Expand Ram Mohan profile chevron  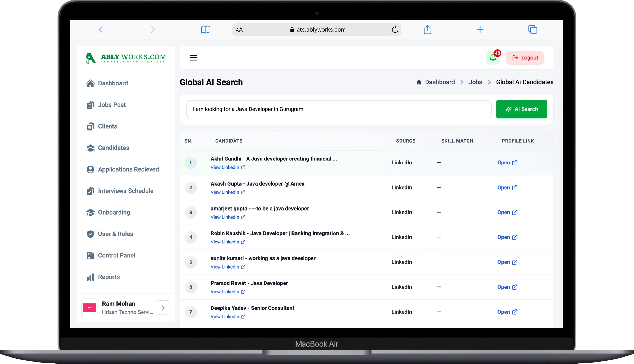(x=163, y=308)
